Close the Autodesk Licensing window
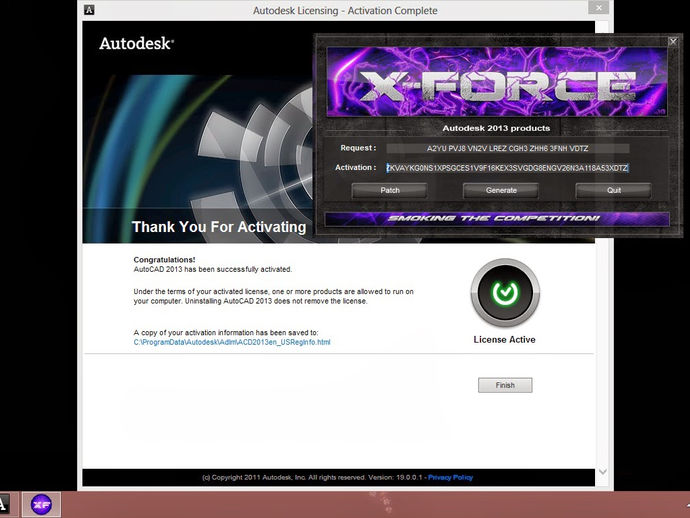This screenshot has width=690, height=518. (x=598, y=8)
